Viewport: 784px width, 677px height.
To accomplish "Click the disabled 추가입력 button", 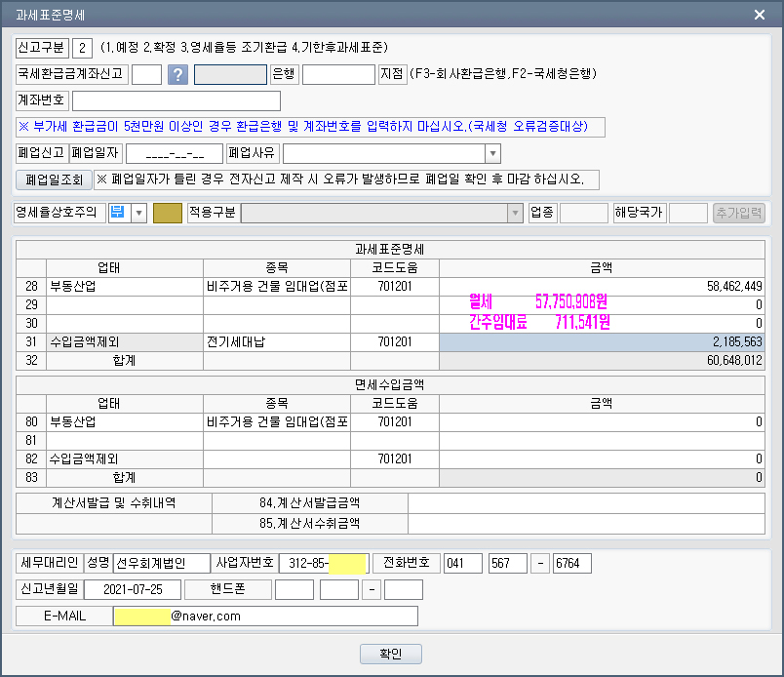I will click(739, 213).
